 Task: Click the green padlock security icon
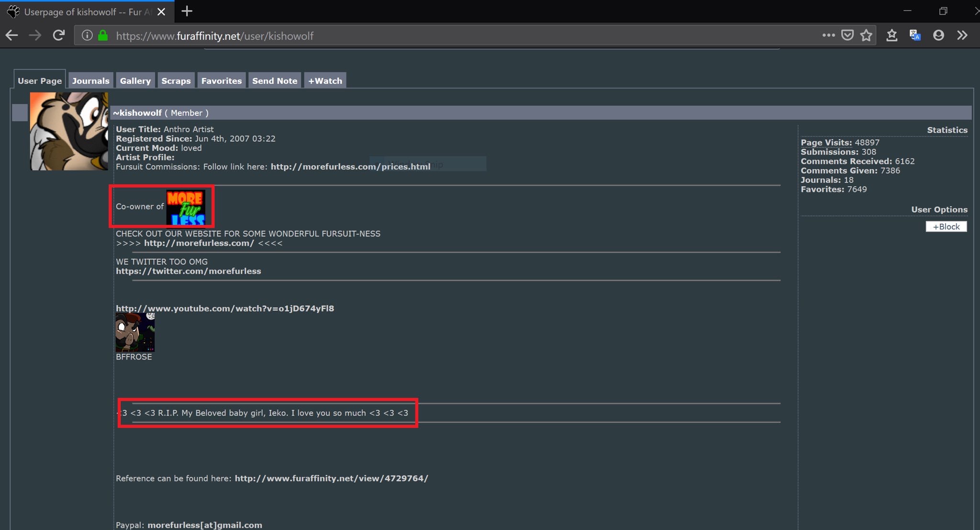click(x=102, y=35)
